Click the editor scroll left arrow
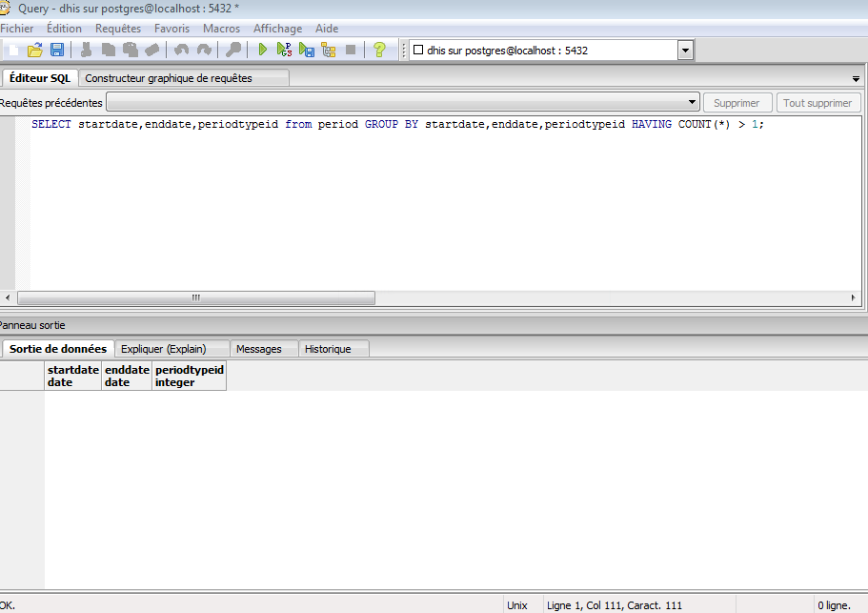The width and height of the screenshot is (868, 613). [x=8, y=297]
